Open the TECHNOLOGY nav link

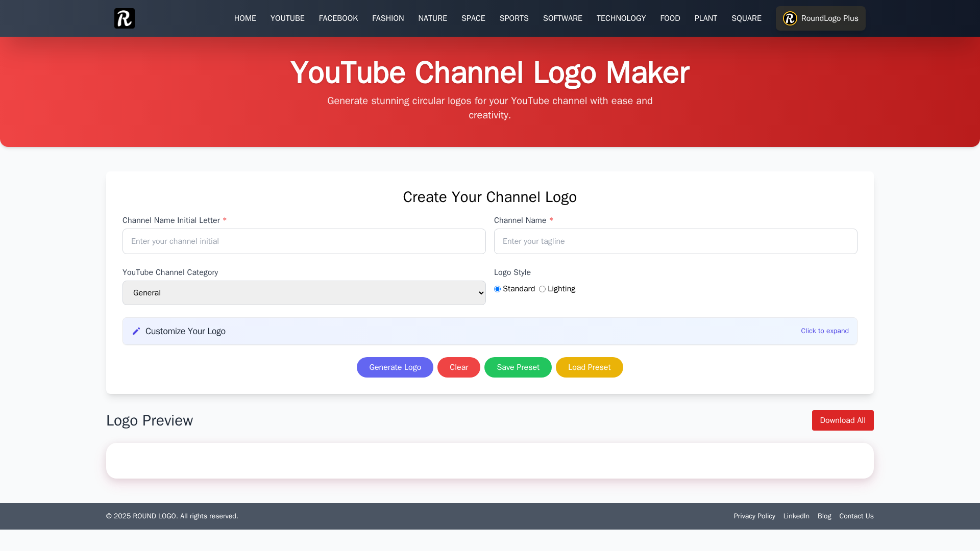tap(621, 18)
